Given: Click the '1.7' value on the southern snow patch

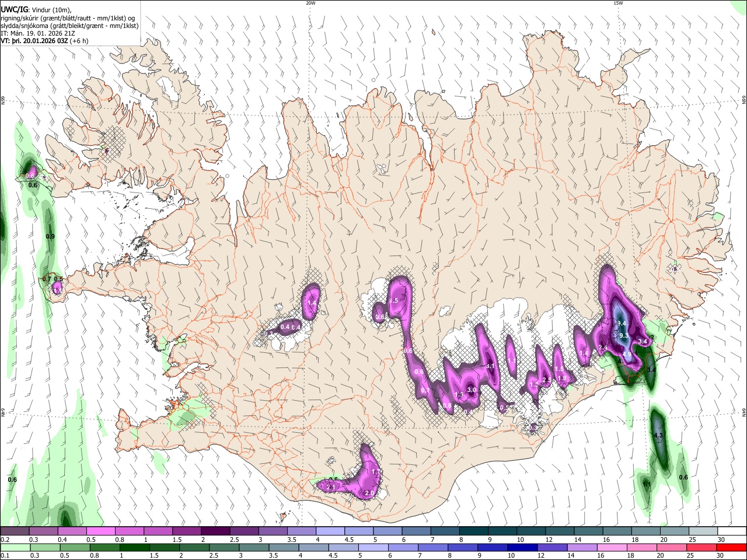Looking at the screenshot, I should coord(376,471).
